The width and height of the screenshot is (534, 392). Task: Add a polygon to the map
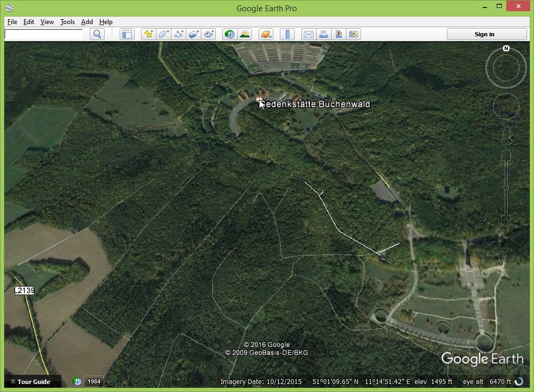click(163, 34)
